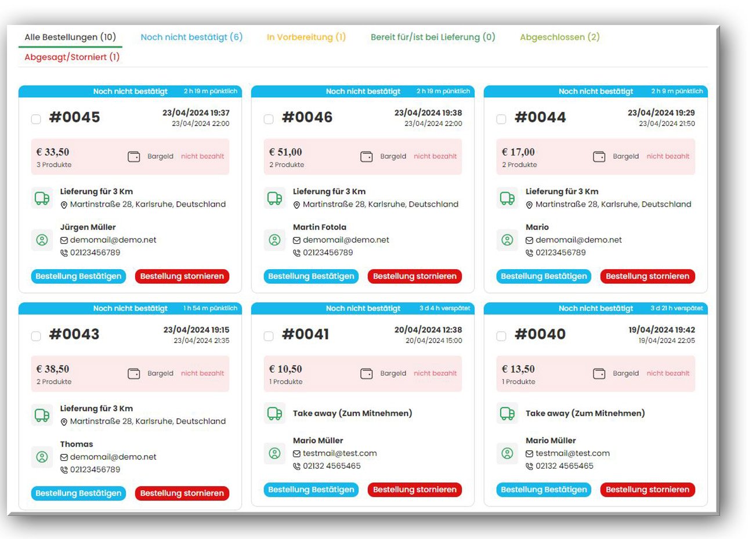Open the In Vorbereitung tab

(306, 37)
